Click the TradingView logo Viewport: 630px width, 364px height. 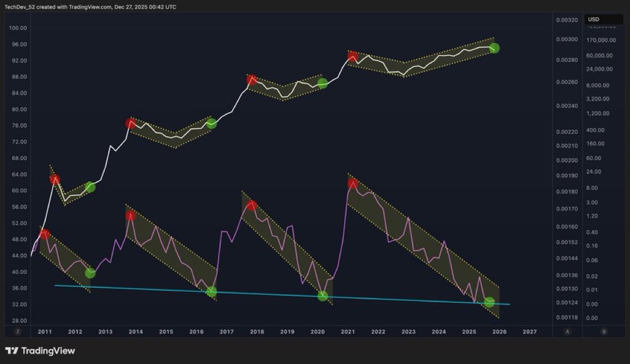pos(40,351)
